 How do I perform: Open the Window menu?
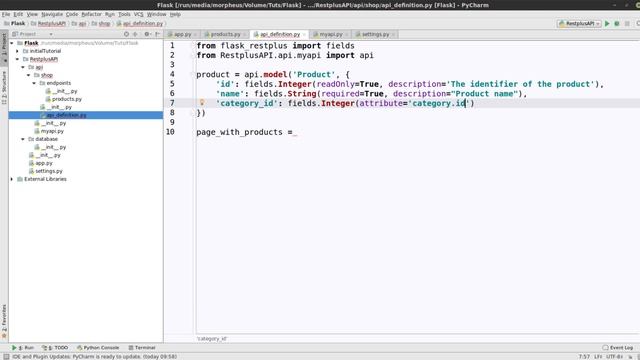156,14
